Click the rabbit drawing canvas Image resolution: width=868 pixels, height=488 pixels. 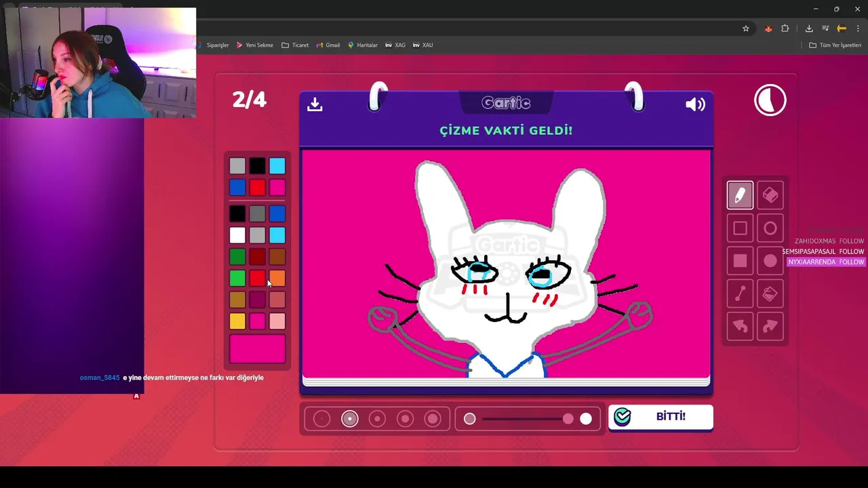(x=506, y=264)
